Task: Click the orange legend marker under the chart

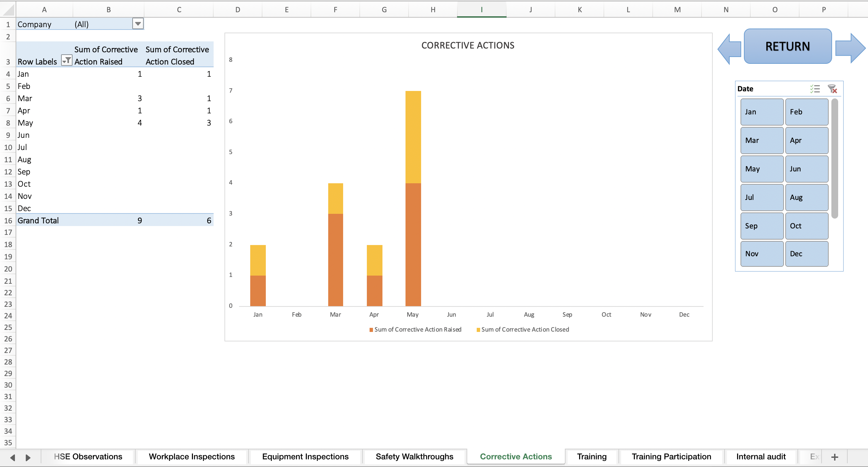Action: pos(371,330)
